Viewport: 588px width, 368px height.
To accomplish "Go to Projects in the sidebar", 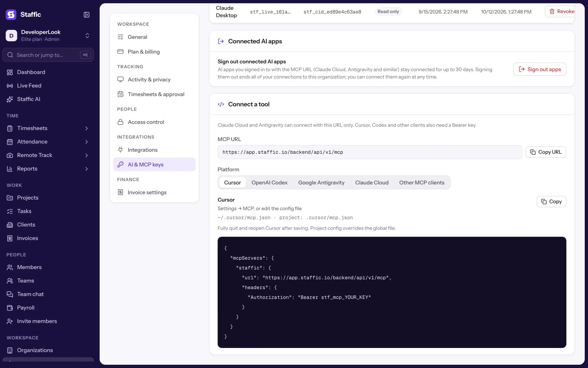I will [x=48, y=198].
